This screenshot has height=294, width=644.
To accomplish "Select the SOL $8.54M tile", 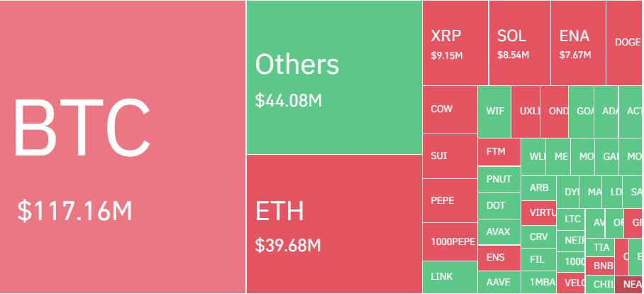I will [519, 43].
